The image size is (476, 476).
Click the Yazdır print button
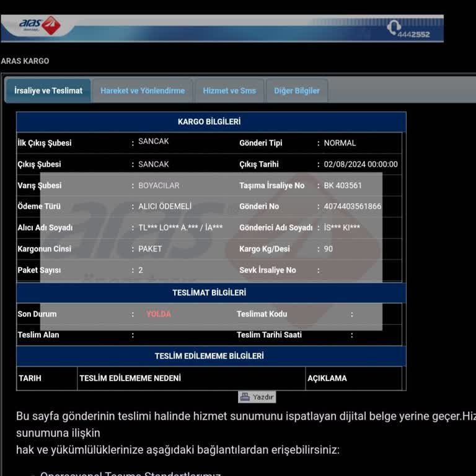[257, 397]
